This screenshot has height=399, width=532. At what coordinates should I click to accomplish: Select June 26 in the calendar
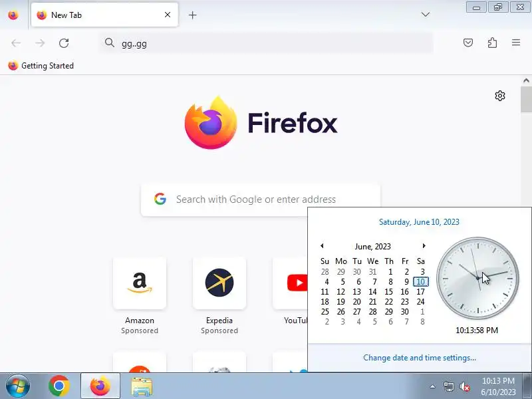click(x=340, y=311)
